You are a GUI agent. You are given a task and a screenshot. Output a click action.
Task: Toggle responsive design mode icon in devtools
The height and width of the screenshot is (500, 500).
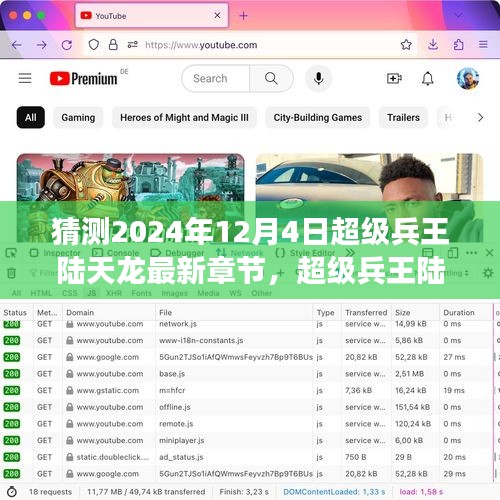tap(453, 253)
